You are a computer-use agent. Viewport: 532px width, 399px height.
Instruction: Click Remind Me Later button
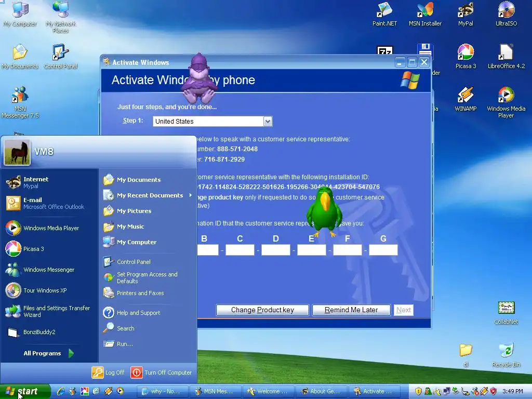(351, 310)
